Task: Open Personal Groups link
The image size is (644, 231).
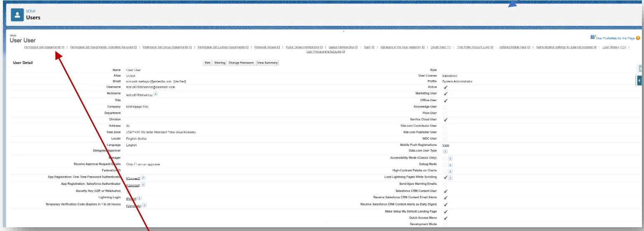Action: point(267,47)
